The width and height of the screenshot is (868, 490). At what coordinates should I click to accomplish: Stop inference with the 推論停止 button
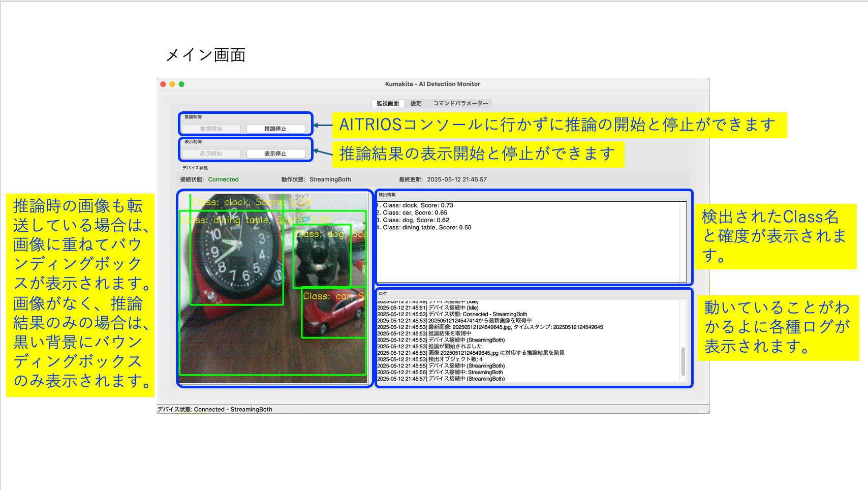[275, 129]
